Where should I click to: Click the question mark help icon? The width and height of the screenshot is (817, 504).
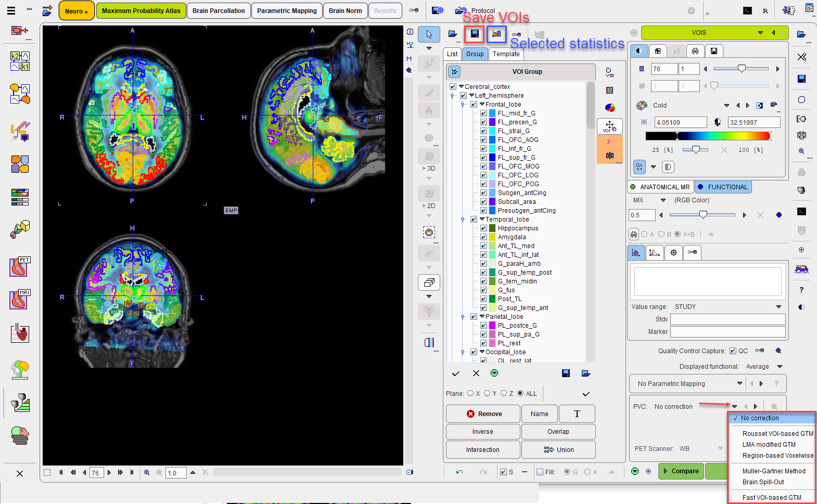801,290
